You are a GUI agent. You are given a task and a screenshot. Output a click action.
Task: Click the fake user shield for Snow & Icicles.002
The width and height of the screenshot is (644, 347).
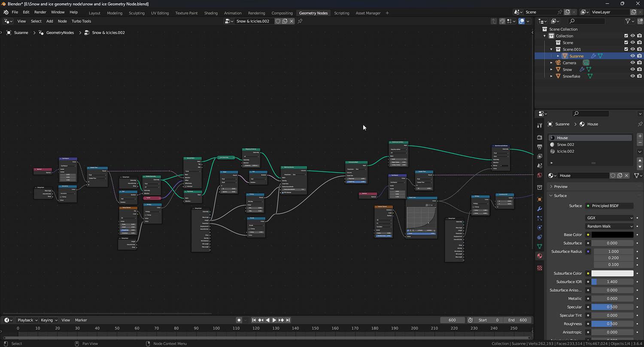pyautogui.click(x=278, y=21)
